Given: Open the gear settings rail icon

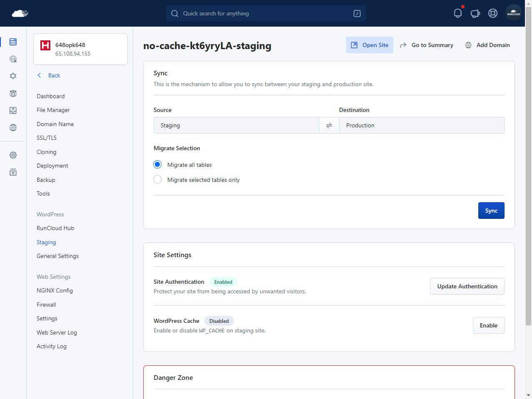Looking at the screenshot, I should coord(13,155).
